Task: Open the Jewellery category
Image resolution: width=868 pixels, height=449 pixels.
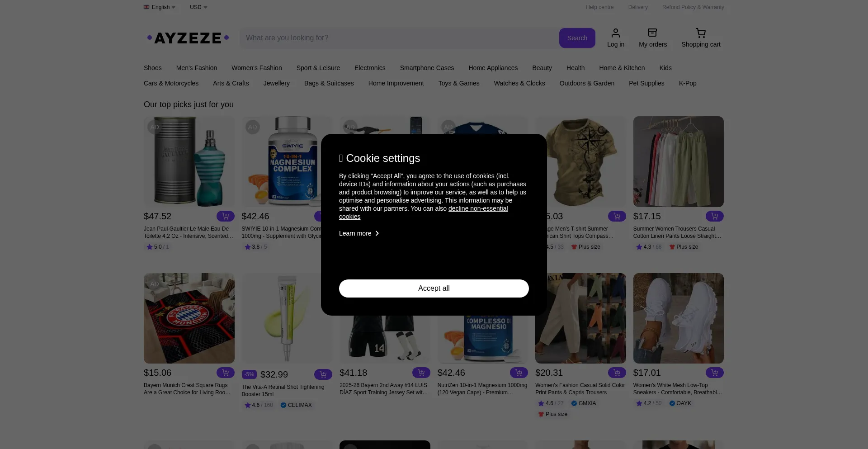Action: pyautogui.click(x=277, y=83)
